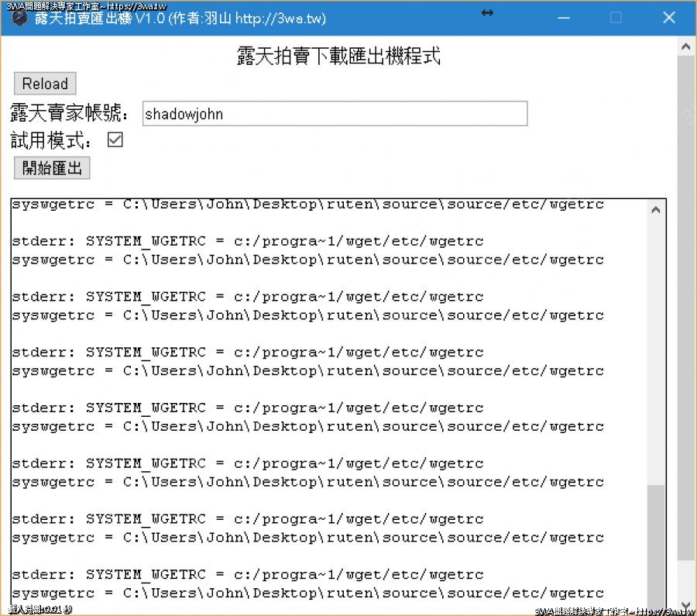Click the log scrollbar track above the thumb
Viewport: 697px width, 616px height.
click(x=656, y=349)
